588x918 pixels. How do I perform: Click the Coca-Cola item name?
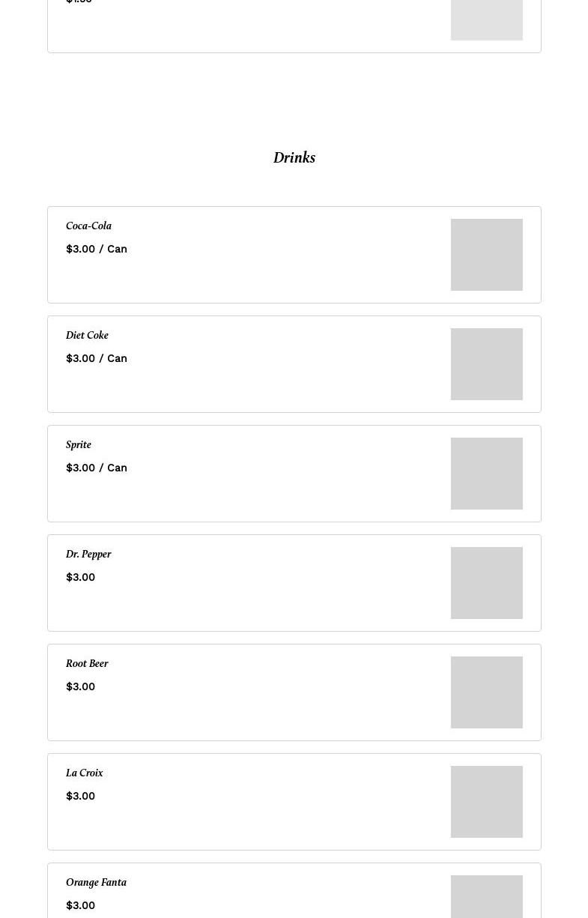[x=88, y=226]
